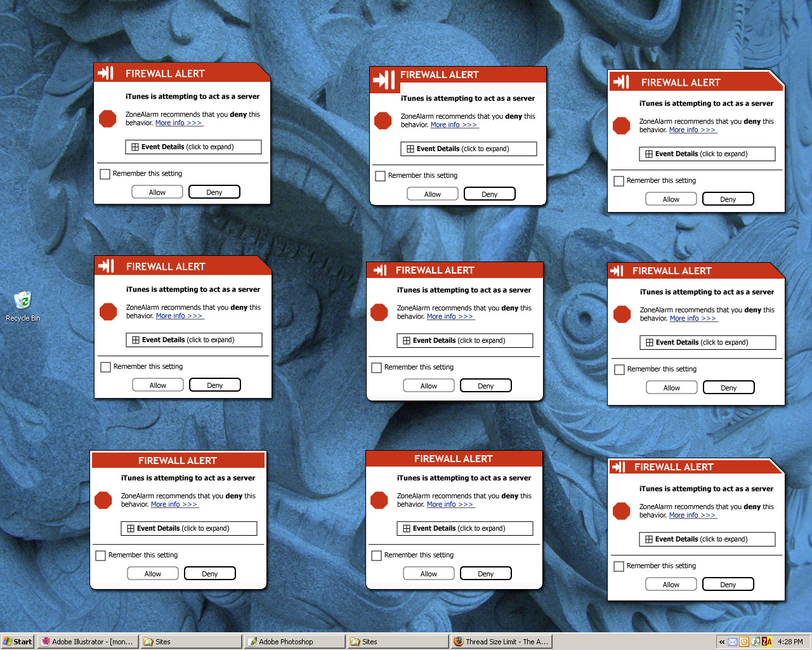This screenshot has height=650, width=812.
Task: Expand Event Details in top-right alert
Action: point(707,154)
